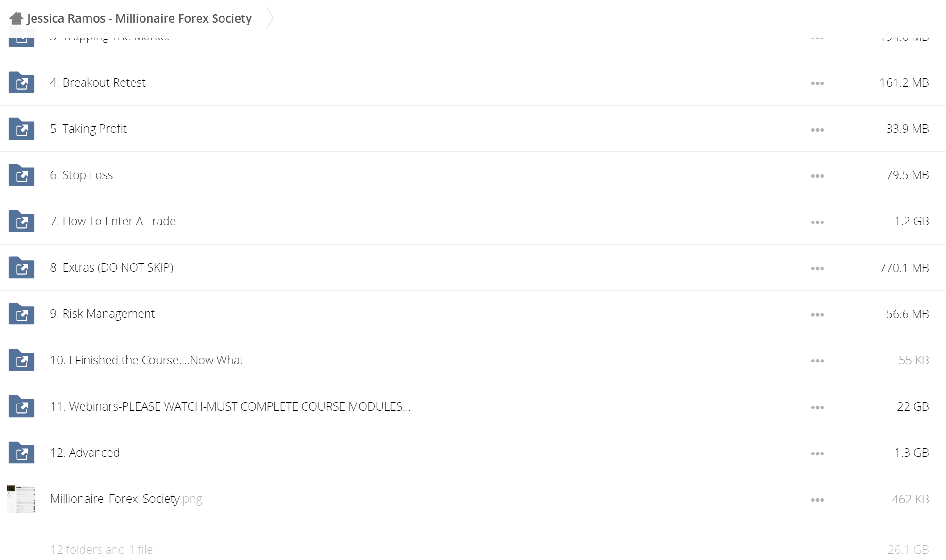Click the Webinars folder icon

pos(22,406)
